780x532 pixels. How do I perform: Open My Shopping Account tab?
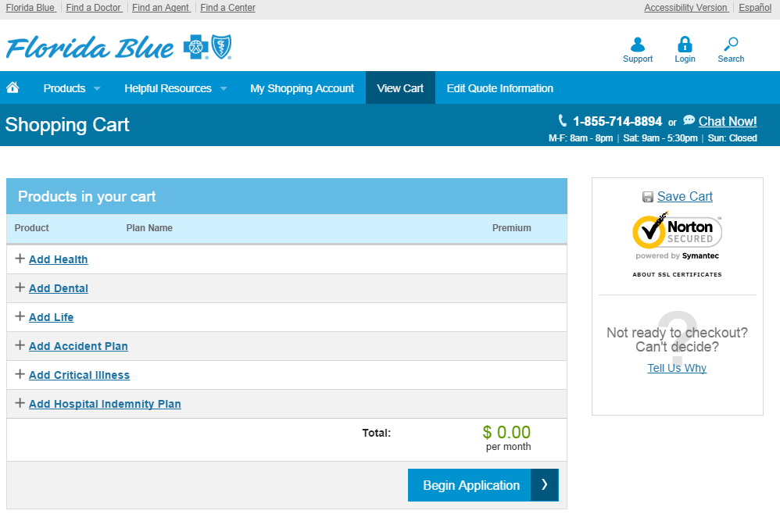point(302,88)
